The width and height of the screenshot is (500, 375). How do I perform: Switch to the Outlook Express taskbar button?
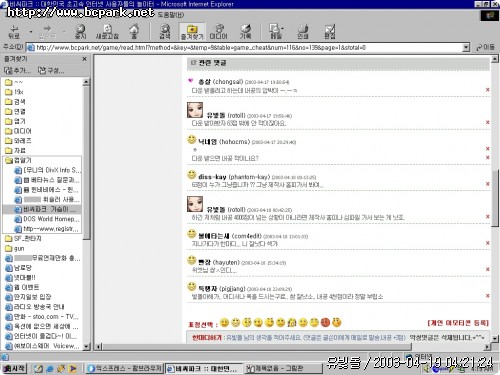coord(124,368)
